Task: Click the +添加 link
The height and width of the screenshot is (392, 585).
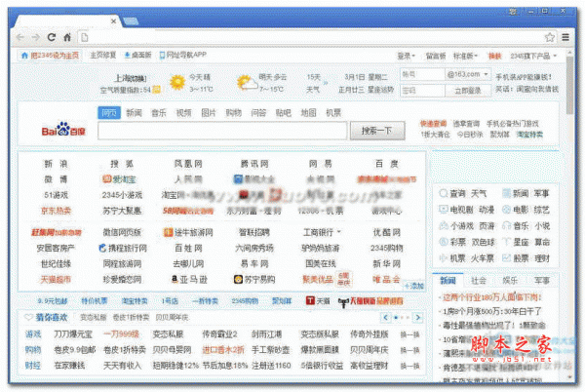Action: click(414, 286)
